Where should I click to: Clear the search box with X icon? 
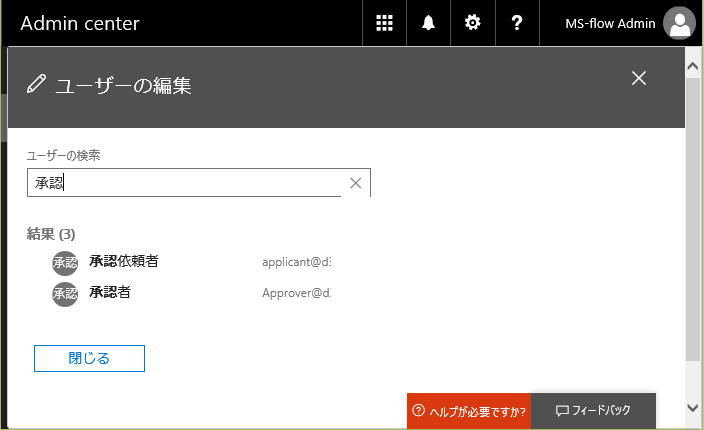[x=355, y=183]
